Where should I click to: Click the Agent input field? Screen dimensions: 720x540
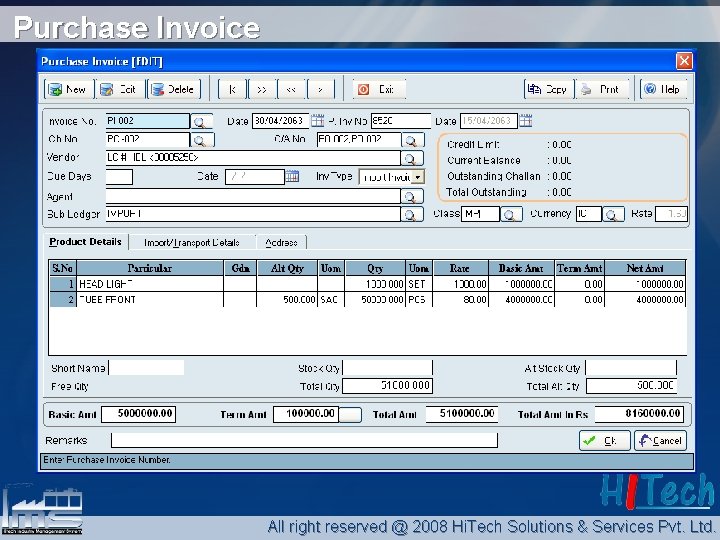point(253,197)
